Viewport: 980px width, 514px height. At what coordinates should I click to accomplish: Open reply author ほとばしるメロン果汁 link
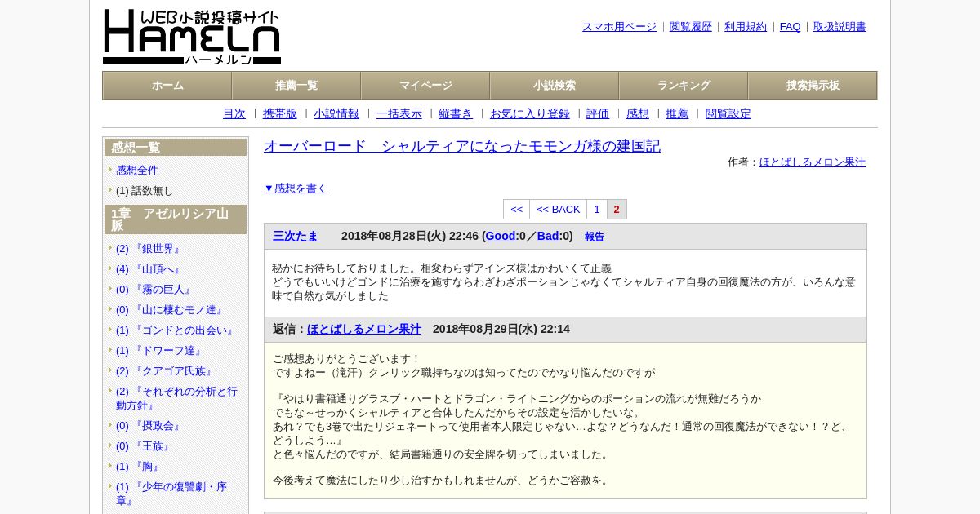click(x=364, y=329)
